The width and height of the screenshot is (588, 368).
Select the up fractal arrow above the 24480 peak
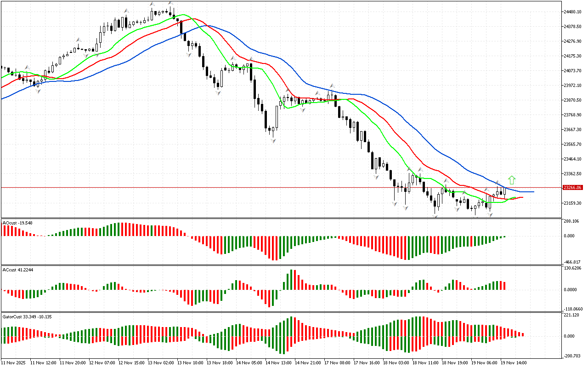(170, 4)
